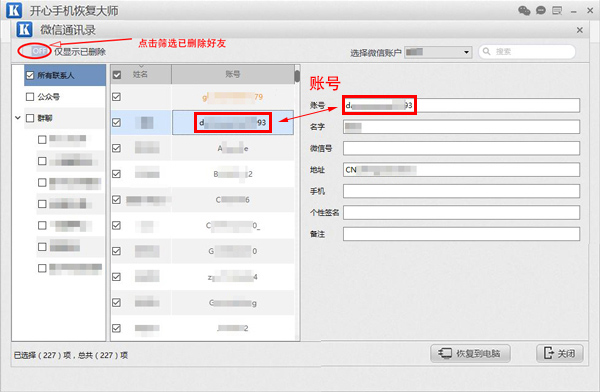Click the 账号 detail field

click(x=461, y=105)
